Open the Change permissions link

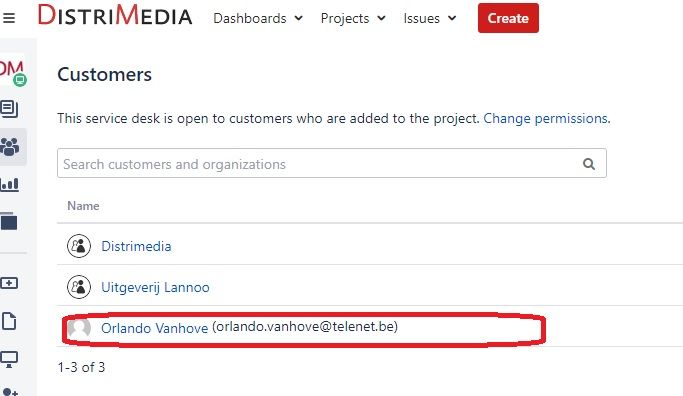pos(545,118)
